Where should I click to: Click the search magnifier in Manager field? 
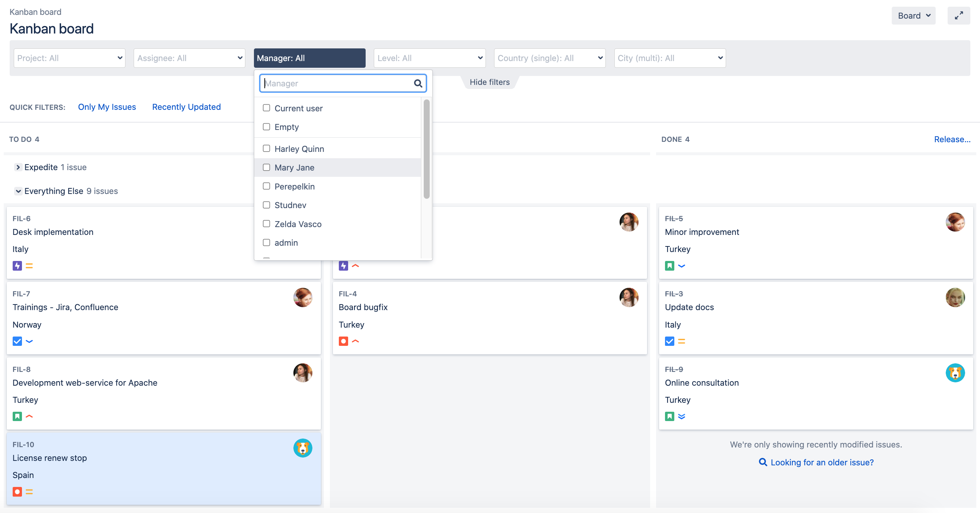coord(418,83)
